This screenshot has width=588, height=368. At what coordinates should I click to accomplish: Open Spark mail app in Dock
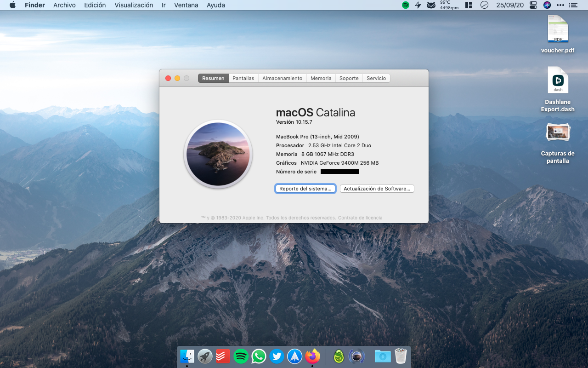pos(294,356)
